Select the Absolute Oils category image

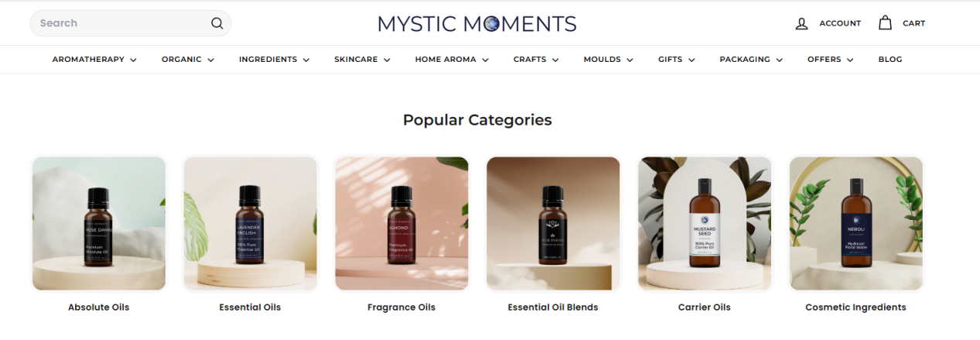tap(99, 224)
